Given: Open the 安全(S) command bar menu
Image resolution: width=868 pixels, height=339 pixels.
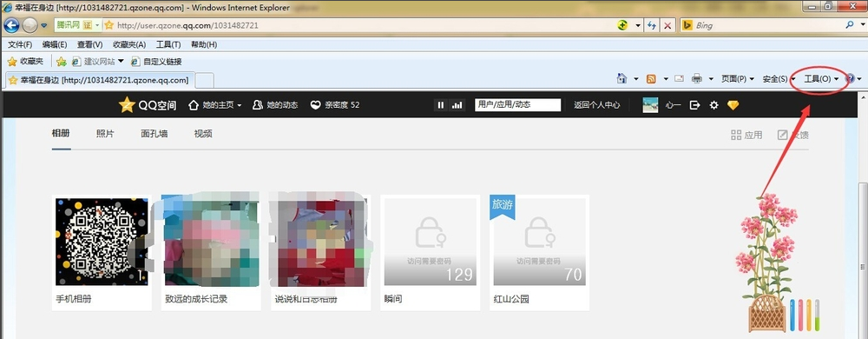Looking at the screenshot, I should tap(779, 79).
